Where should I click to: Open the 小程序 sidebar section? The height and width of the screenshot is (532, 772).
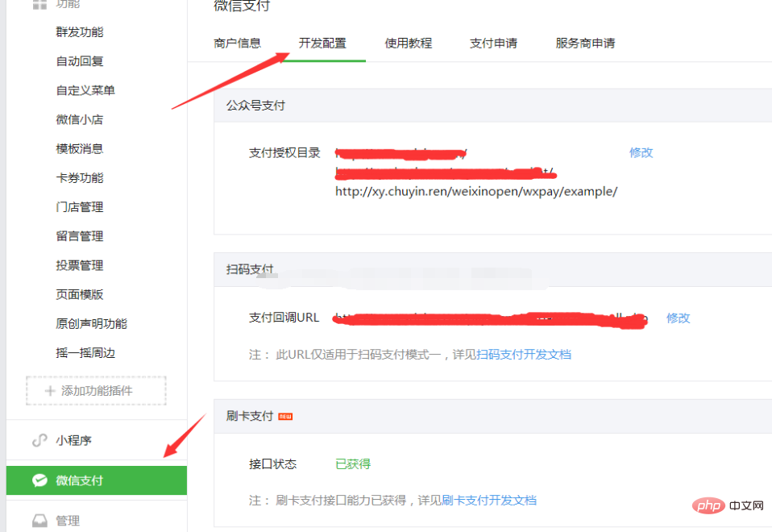[97, 440]
